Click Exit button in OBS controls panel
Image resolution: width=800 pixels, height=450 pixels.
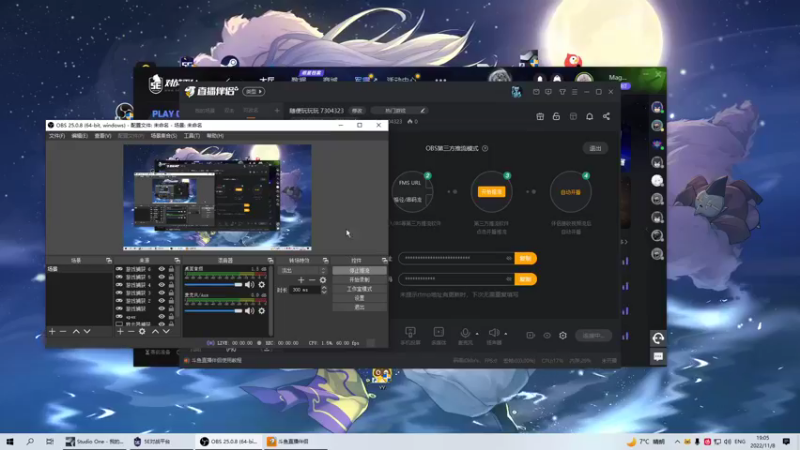pos(360,307)
